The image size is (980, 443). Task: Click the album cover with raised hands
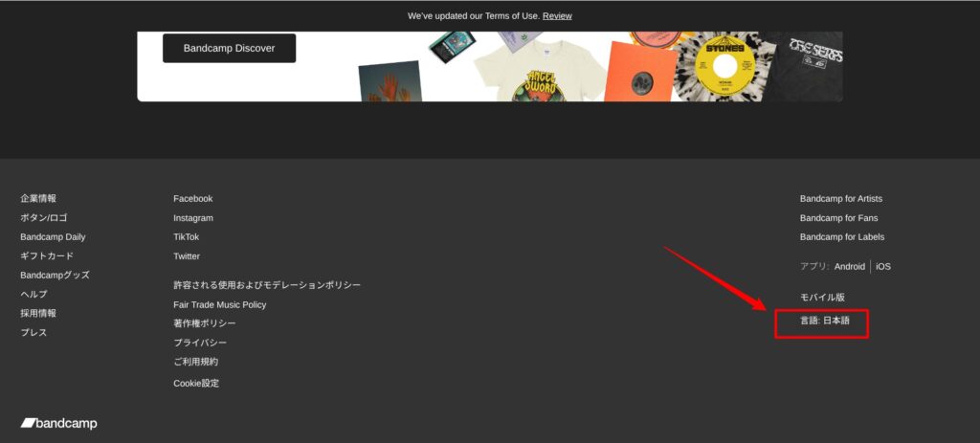[x=390, y=82]
